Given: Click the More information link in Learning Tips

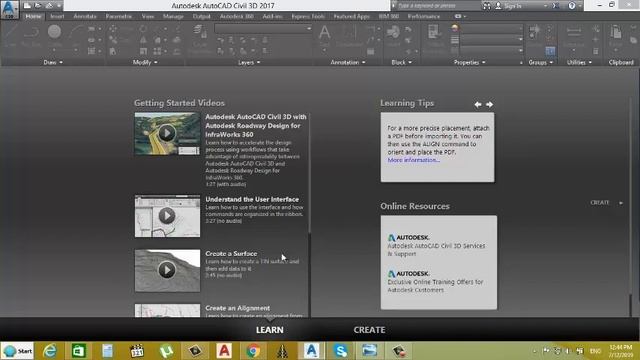Looking at the screenshot, I should 413,160.
